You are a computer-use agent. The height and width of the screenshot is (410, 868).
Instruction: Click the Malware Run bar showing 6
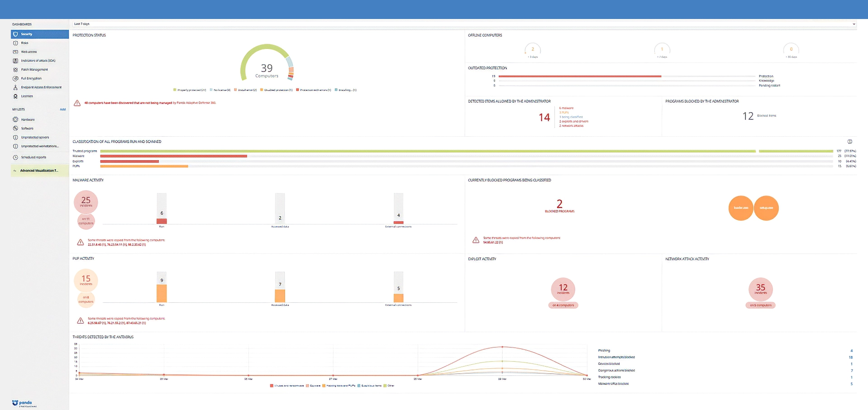coord(162,221)
